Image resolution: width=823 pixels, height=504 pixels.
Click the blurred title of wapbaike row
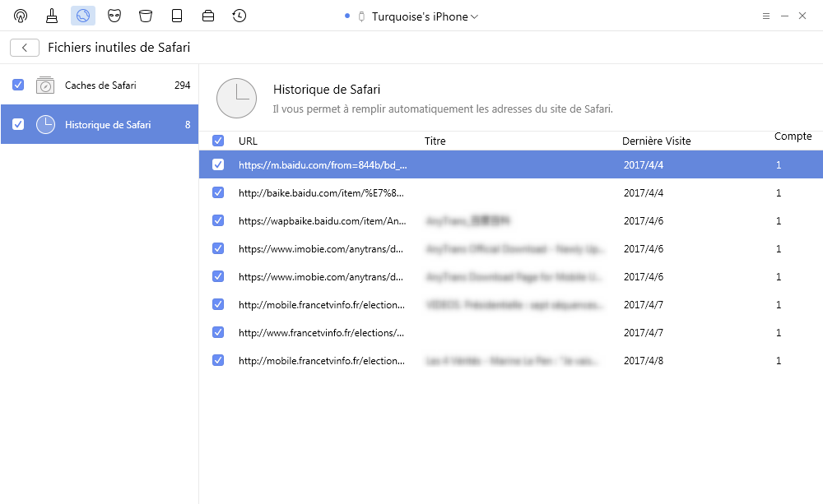pyautogui.click(x=467, y=221)
